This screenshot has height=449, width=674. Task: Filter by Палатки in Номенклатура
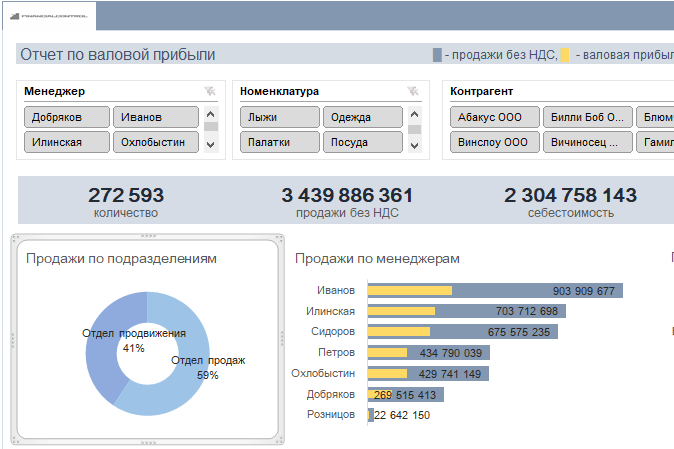(280, 142)
